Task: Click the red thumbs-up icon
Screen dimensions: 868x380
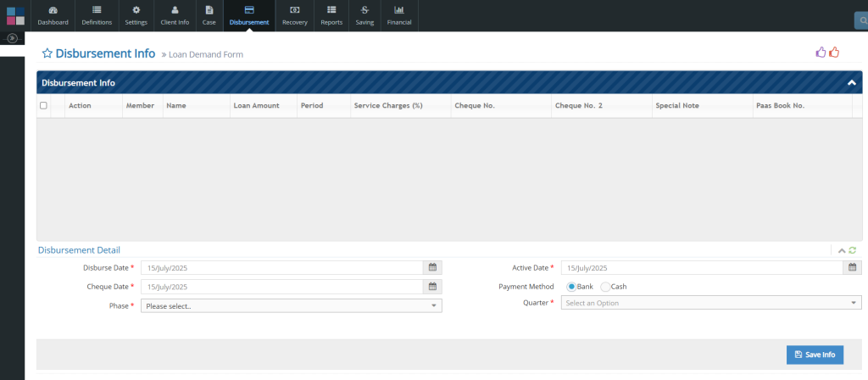Action: pyautogui.click(x=834, y=53)
